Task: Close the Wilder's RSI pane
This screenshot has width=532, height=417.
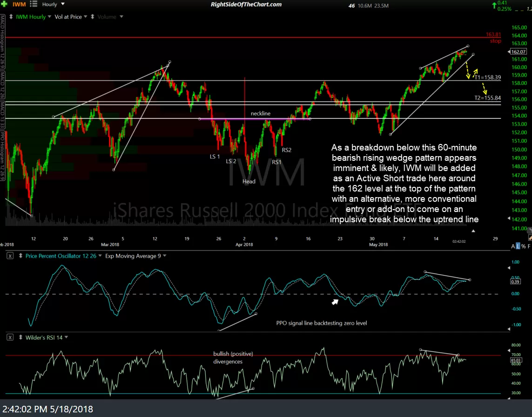Action: pos(10,337)
